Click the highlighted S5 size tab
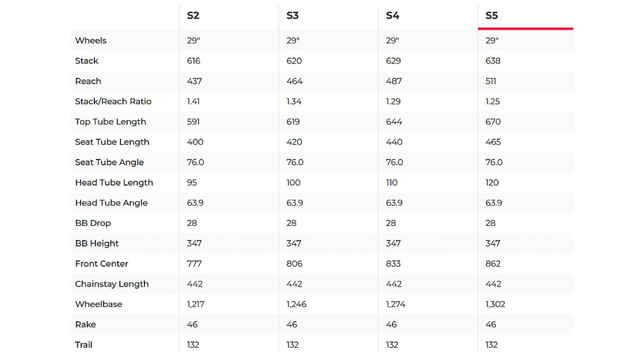 [492, 15]
